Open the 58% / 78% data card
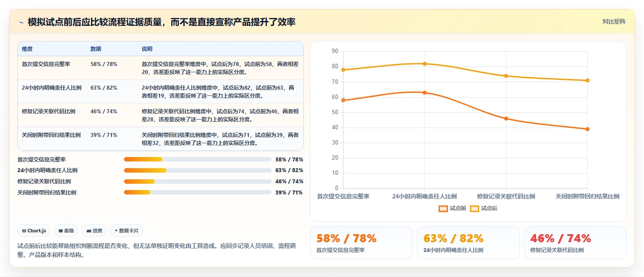The image size is (644, 277). click(x=361, y=243)
